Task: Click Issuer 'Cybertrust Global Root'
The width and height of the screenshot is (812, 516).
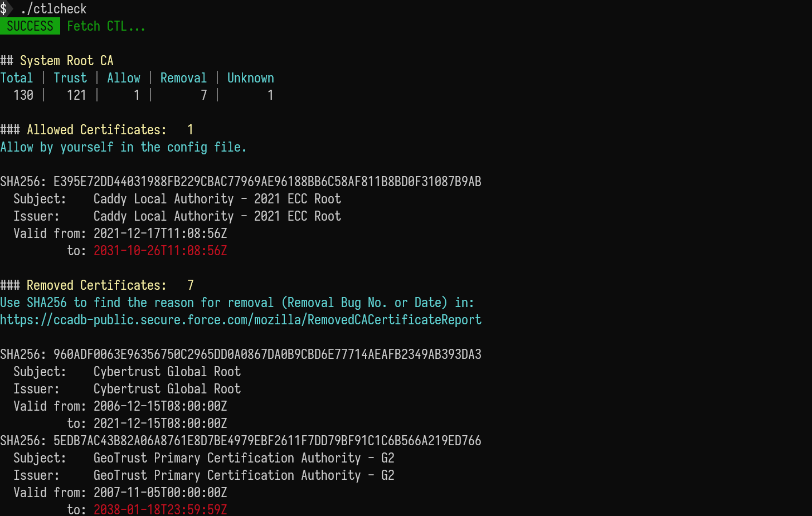Action: (x=167, y=389)
